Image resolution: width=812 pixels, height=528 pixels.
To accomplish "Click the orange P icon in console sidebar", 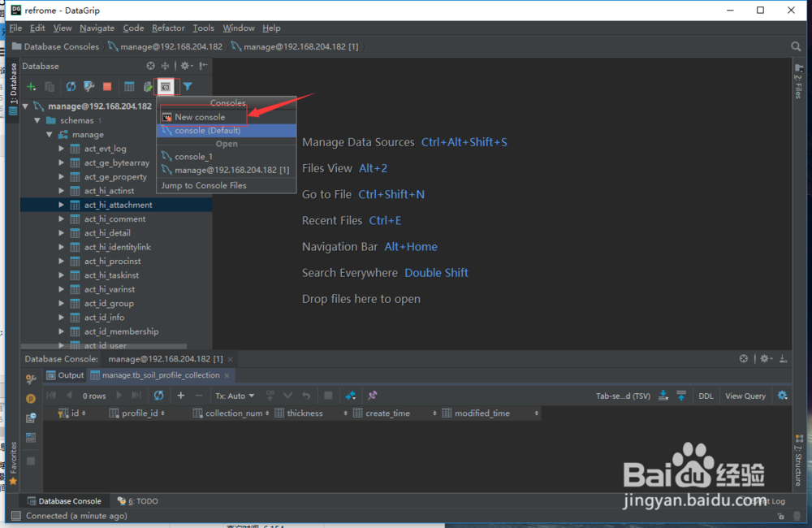I will click(31, 399).
